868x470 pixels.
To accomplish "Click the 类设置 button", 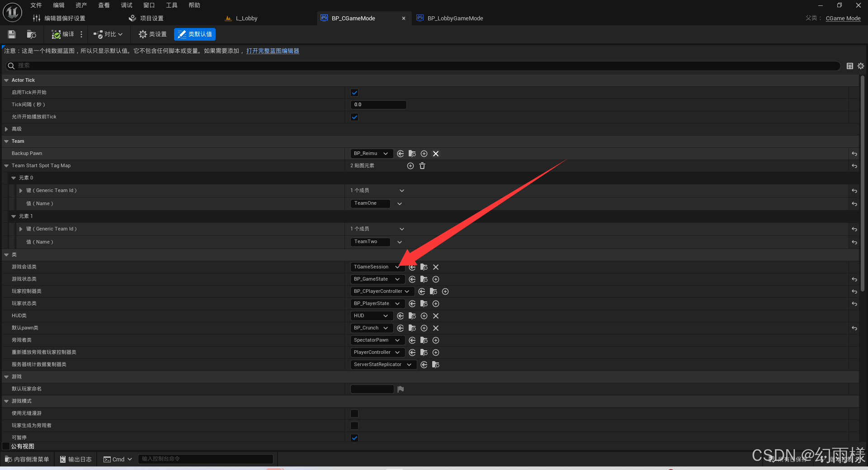I will (153, 34).
